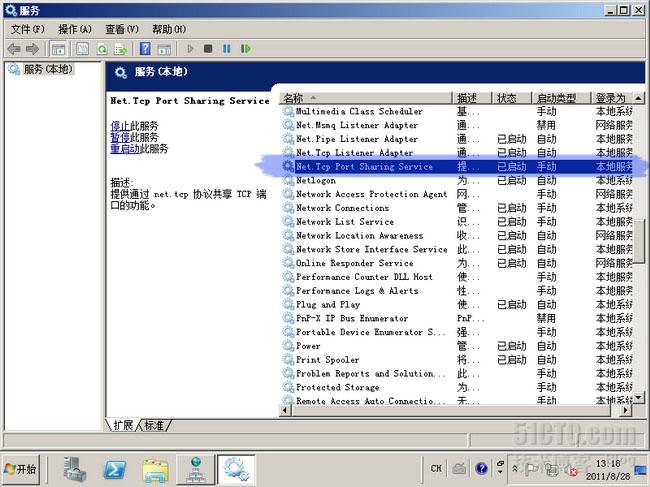Click the CH language indicator
The width and height of the screenshot is (650, 487).
[436, 468]
